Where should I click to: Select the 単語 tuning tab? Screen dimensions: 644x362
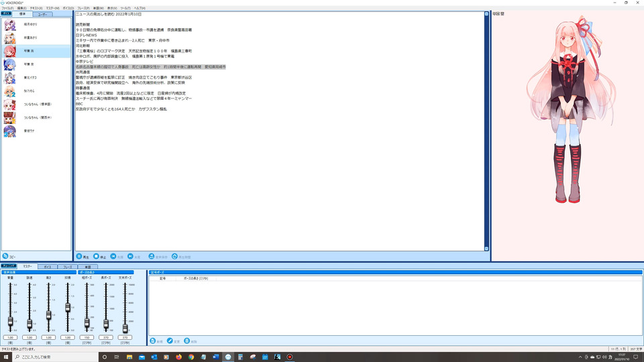(x=87, y=267)
